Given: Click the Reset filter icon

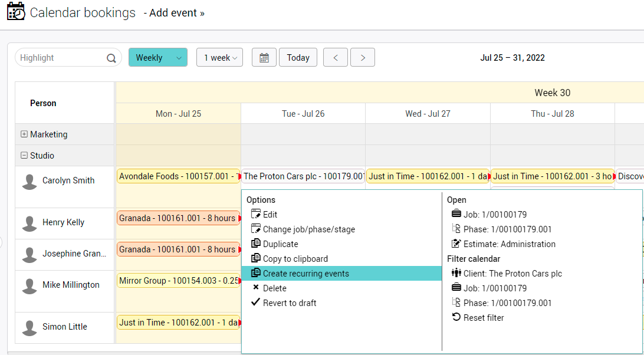Looking at the screenshot, I should pyautogui.click(x=456, y=318).
